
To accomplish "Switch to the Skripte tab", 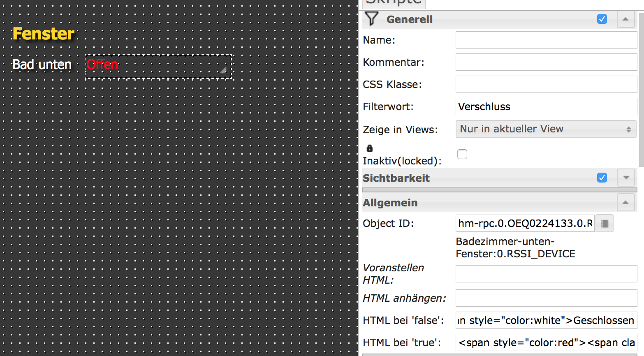I will [x=394, y=3].
